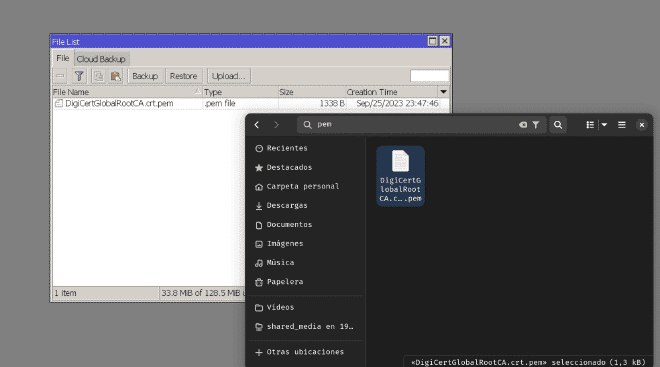Maximize the File List window
Image resolution: width=660 pixels, height=367 pixels.
click(x=432, y=41)
